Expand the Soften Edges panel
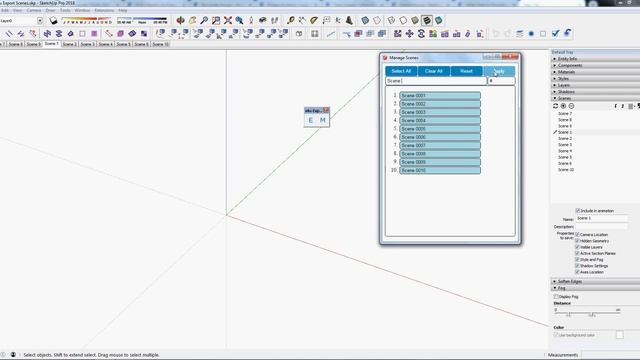This screenshot has height=360, width=640. [x=596, y=281]
